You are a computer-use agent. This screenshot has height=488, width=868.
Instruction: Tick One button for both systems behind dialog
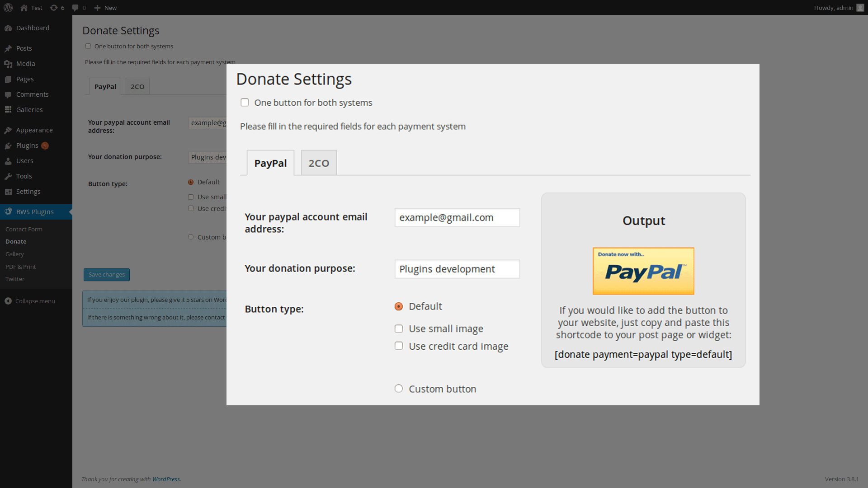(x=88, y=46)
